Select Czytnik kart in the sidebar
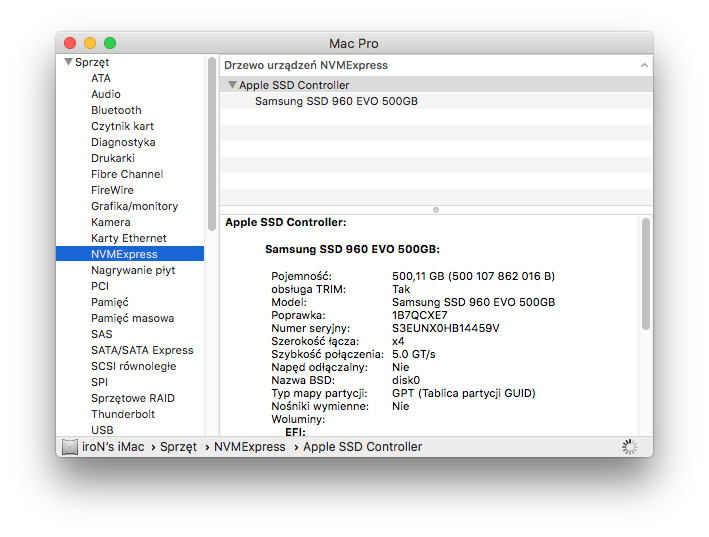The height and width of the screenshot is (537, 709). click(x=123, y=126)
